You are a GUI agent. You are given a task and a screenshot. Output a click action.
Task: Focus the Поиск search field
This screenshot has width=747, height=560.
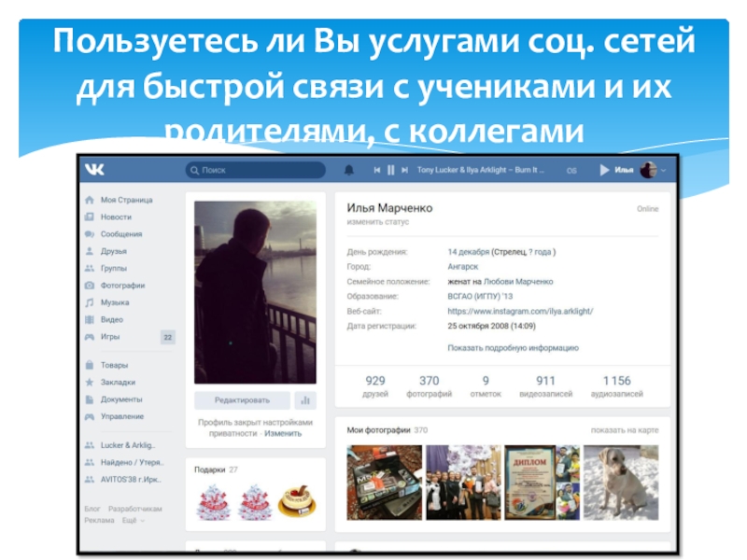point(255,170)
